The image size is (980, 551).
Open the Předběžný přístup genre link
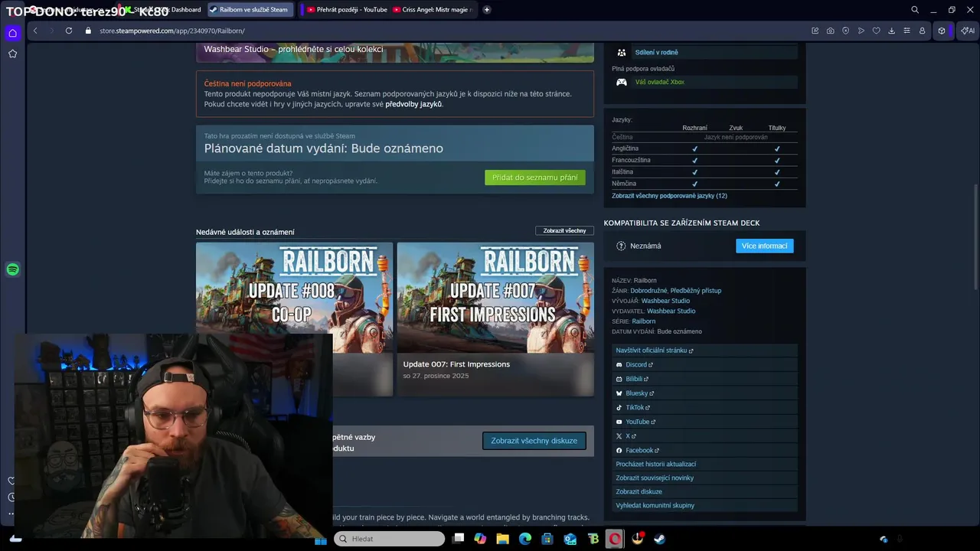(696, 291)
